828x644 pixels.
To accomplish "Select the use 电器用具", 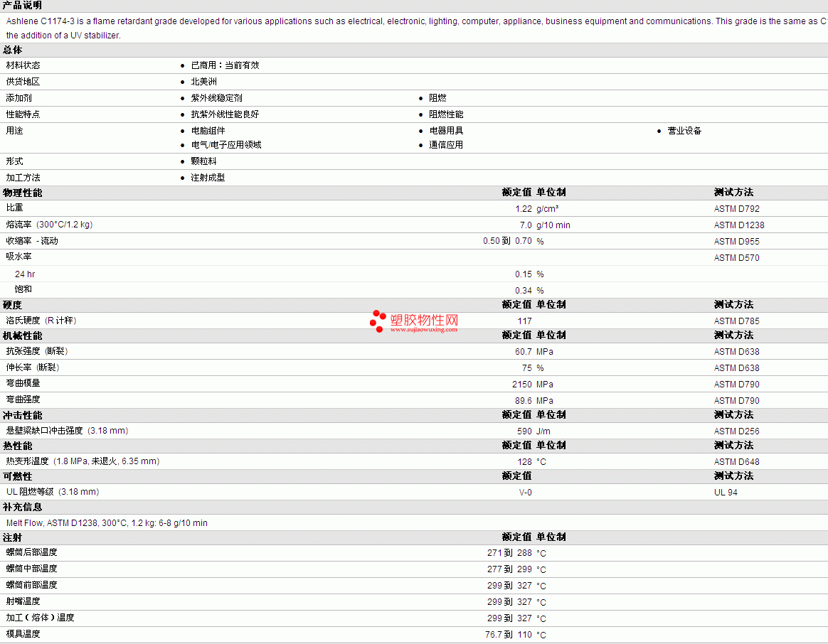I will tap(446, 131).
